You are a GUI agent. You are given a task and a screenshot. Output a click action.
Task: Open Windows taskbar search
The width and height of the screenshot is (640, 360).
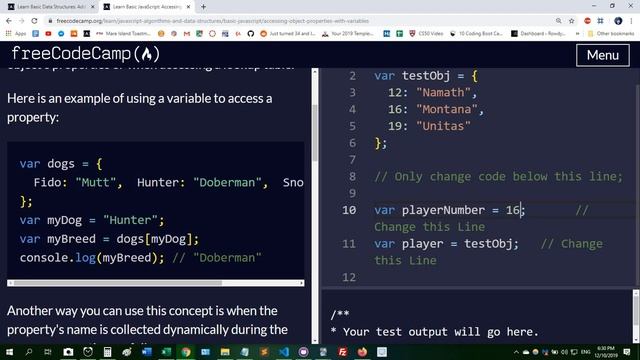coord(29,352)
